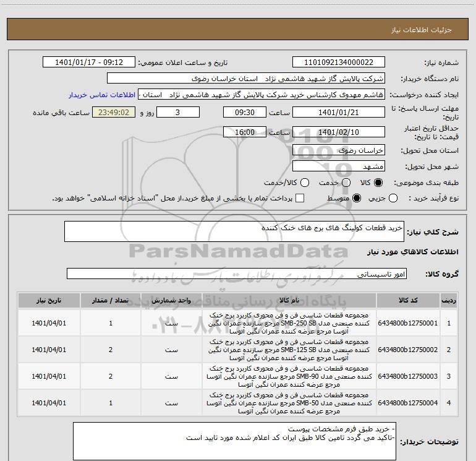Select item code 6434800b12750003

point(408,376)
